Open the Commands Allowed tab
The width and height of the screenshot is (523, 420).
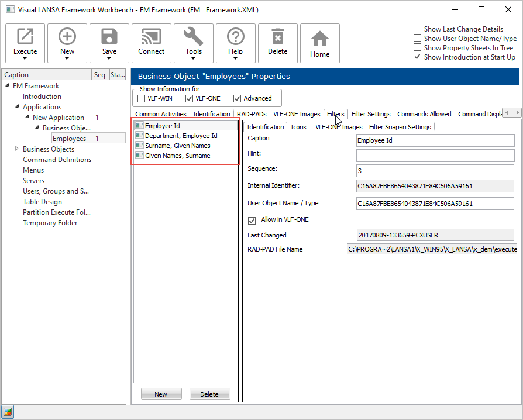coord(424,114)
